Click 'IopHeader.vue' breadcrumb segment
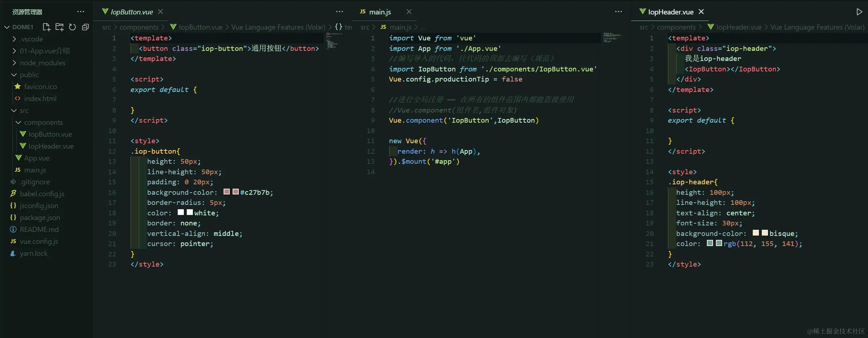The height and width of the screenshot is (338, 868). [739, 27]
